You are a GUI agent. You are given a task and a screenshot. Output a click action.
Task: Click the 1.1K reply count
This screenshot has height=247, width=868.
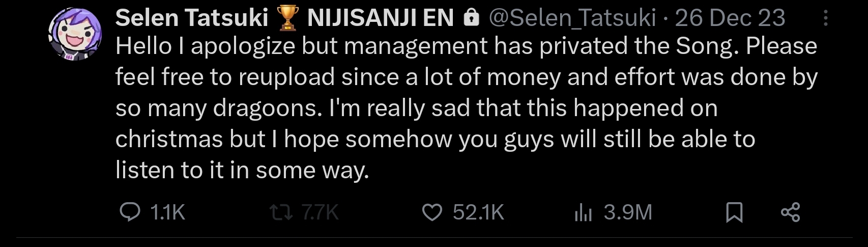[167, 212]
